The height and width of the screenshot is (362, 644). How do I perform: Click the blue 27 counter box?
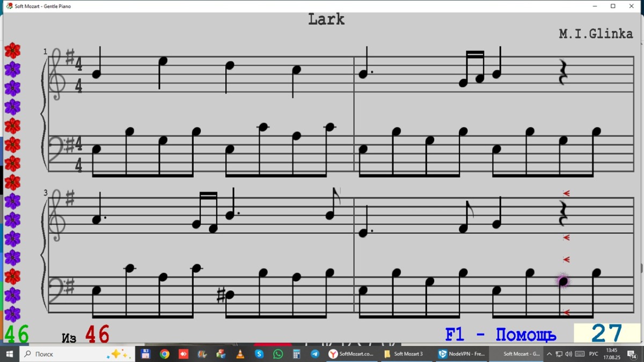[x=607, y=334]
